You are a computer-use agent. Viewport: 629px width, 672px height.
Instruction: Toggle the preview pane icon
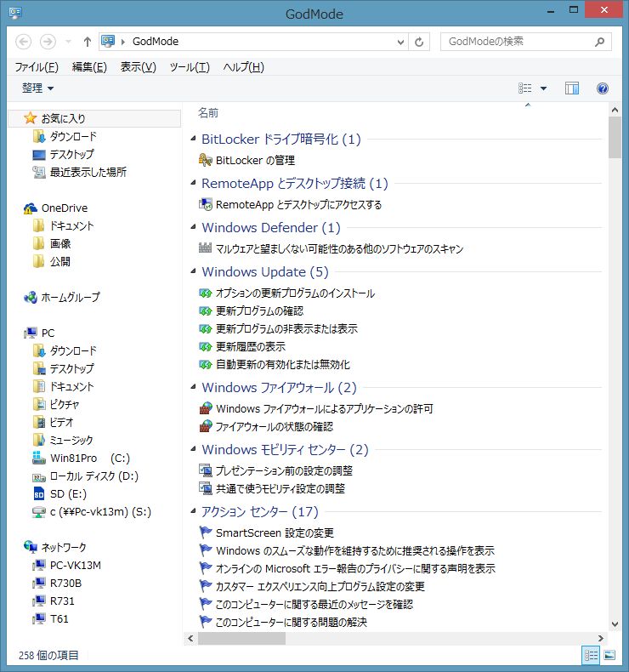point(571,88)
